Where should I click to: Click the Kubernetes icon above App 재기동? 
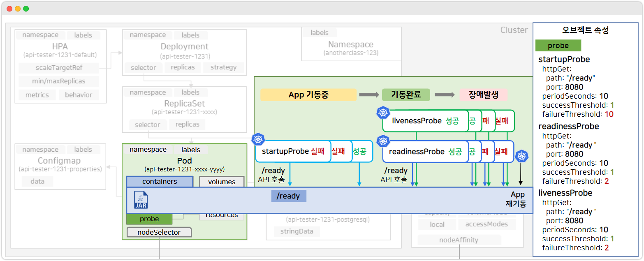click(521, 156)
